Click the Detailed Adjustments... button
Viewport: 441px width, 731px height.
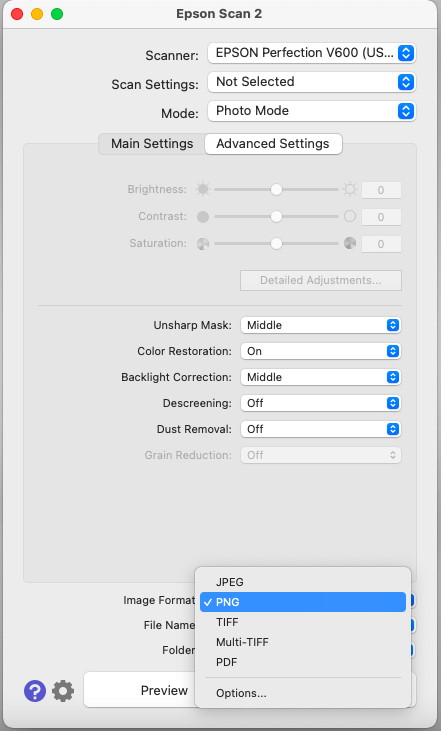[x=321, y=280]
